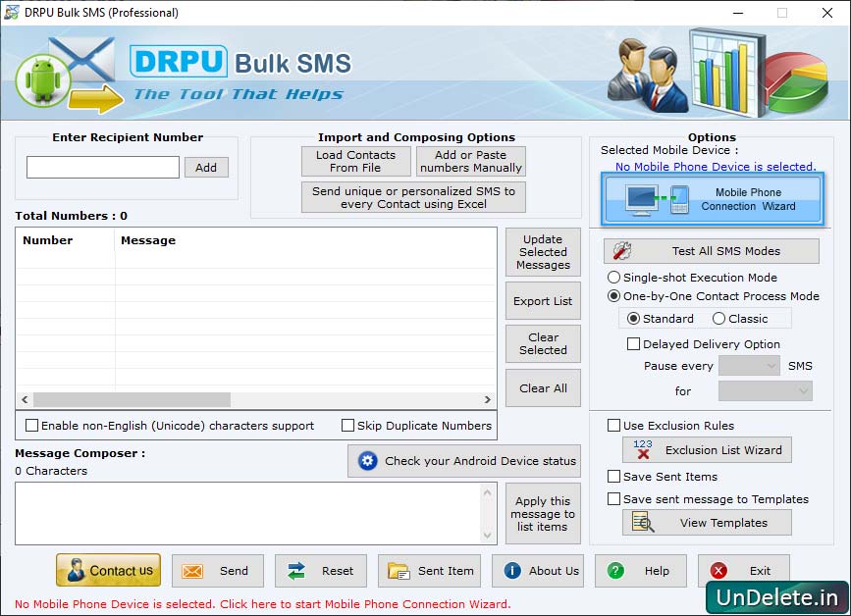This screenshot has height=616, width=851.
Task: Click the green-blue arrows Reset icon
Action: point(296,571)
